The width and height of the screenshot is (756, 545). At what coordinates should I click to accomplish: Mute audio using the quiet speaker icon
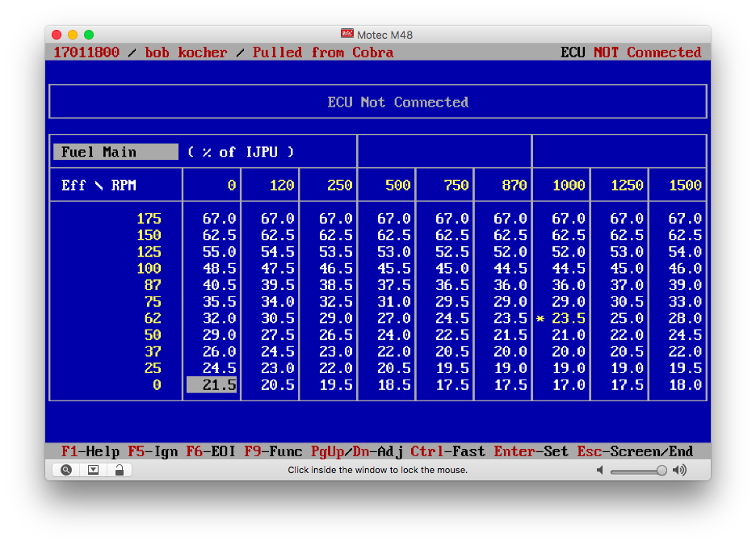pos(600,470)
